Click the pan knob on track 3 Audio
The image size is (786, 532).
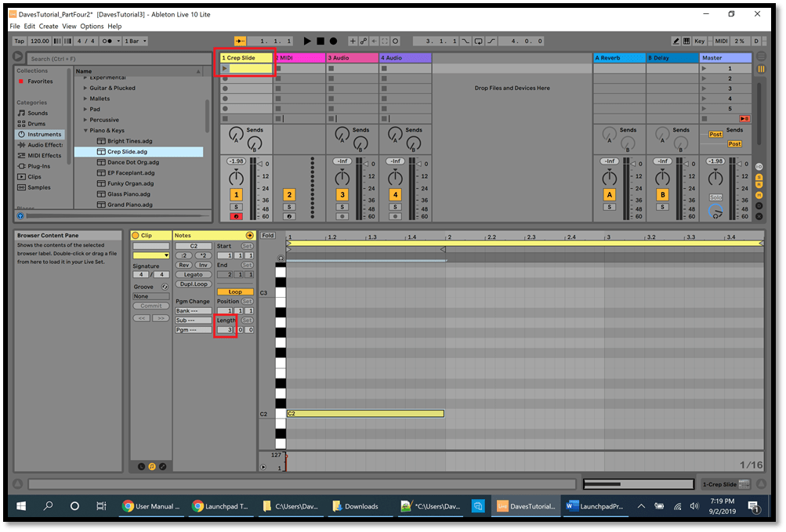pyautogui.click(x=342, y=177)
